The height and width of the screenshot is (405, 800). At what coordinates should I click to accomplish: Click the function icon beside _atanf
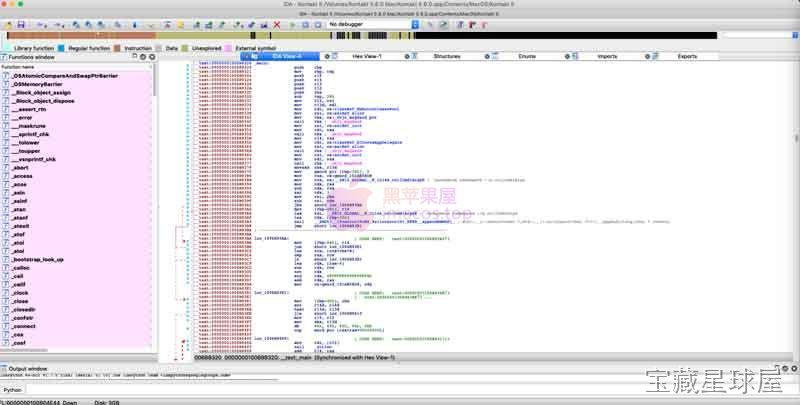[6, 218]
